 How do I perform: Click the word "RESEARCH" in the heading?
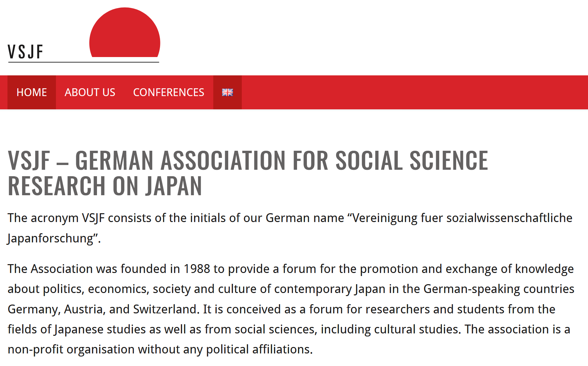[x=57, y=186]
